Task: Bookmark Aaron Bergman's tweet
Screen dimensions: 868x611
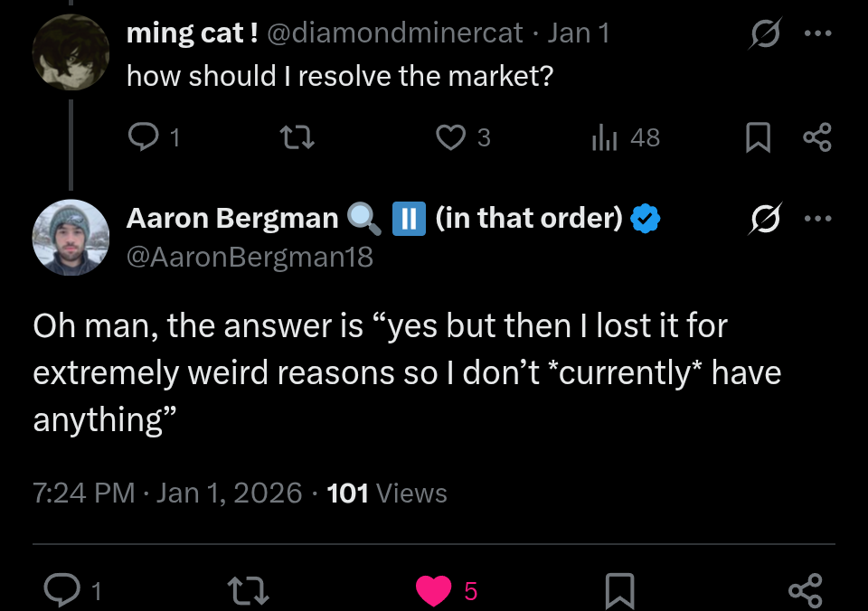Action: pos(619,591)
